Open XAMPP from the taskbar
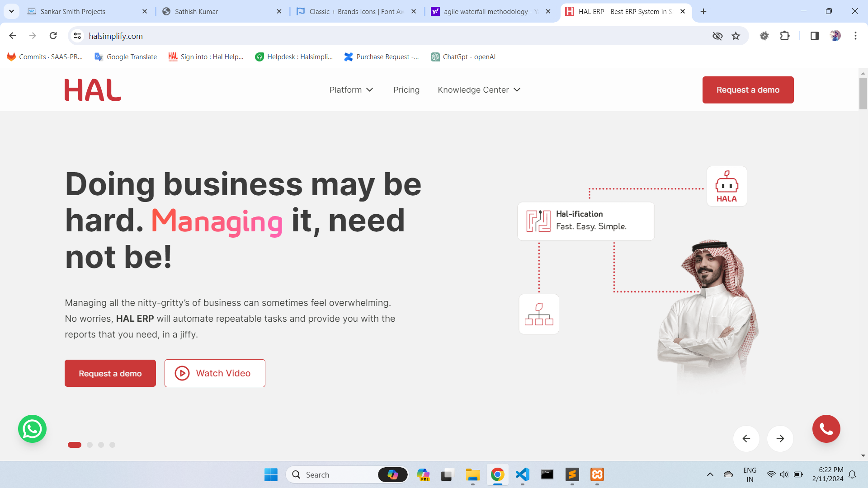The image size is (868, 488). click(597, 474)
